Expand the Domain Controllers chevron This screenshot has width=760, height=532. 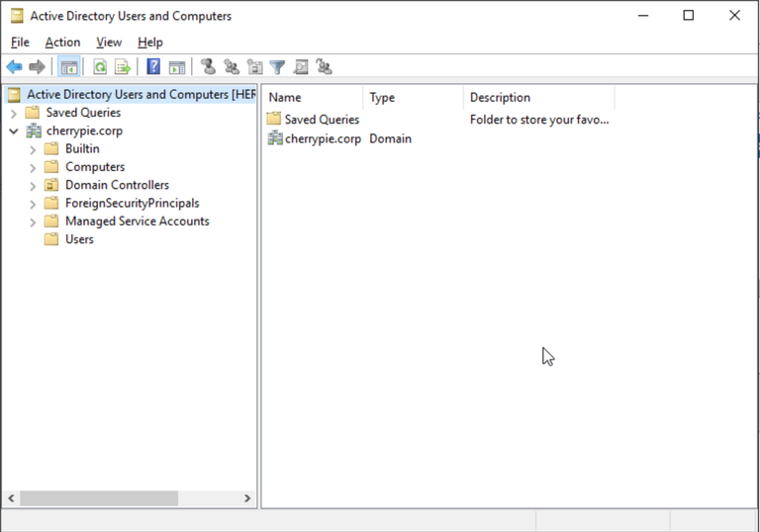pos(33,186)
